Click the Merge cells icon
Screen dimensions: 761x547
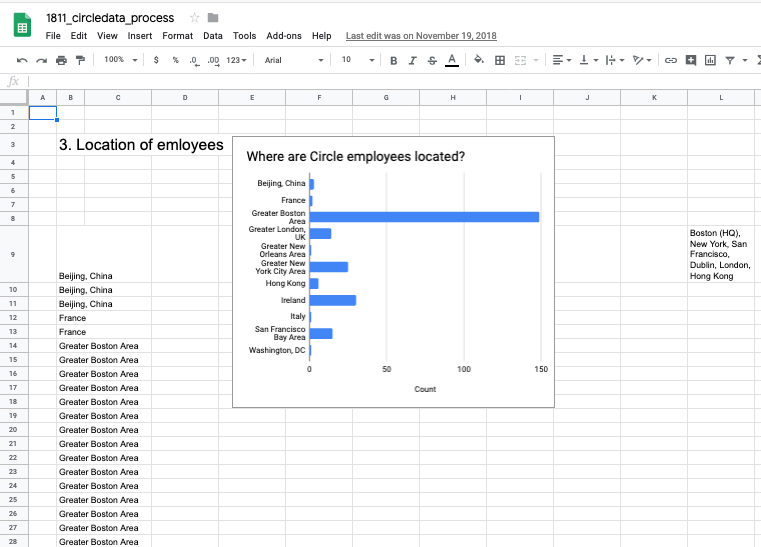(x=520, y=60)
